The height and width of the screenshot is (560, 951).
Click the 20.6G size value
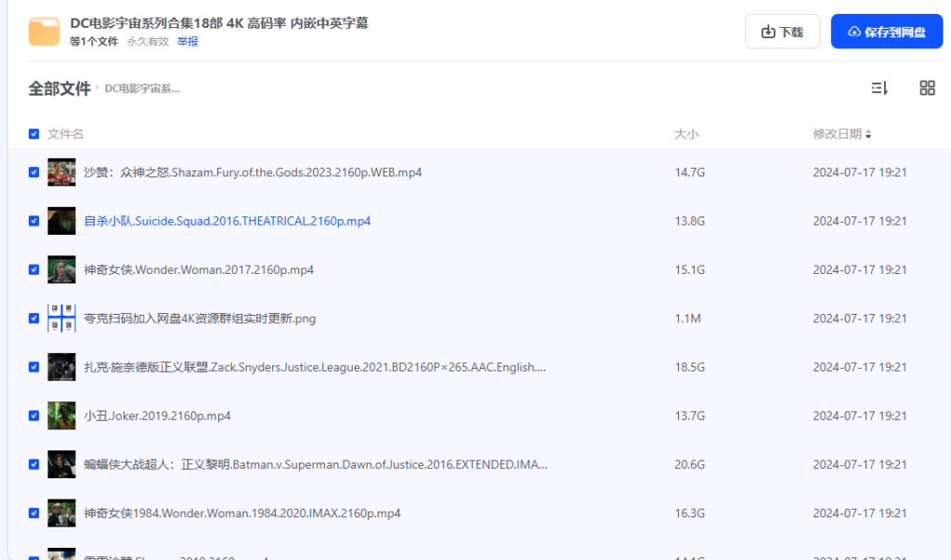(690, 464)
